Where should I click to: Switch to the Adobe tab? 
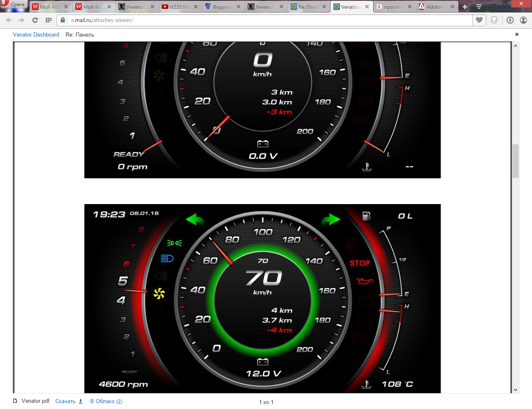(433, 7)
